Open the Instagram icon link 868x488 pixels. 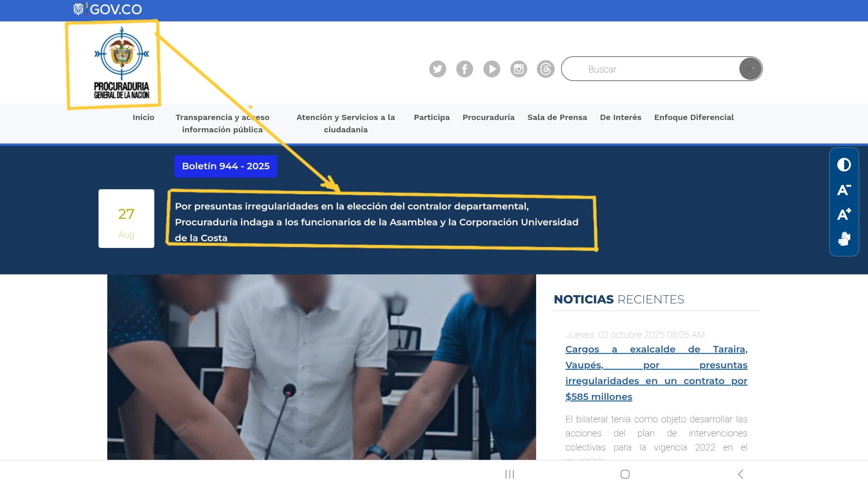[x=518, y=69]
